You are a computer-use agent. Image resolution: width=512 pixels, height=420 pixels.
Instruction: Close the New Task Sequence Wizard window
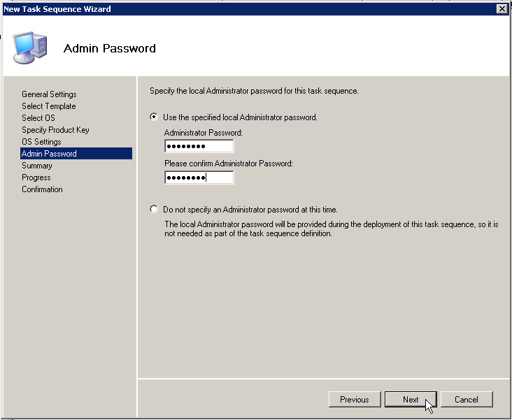pyautogui.click(x=502, y=8)
